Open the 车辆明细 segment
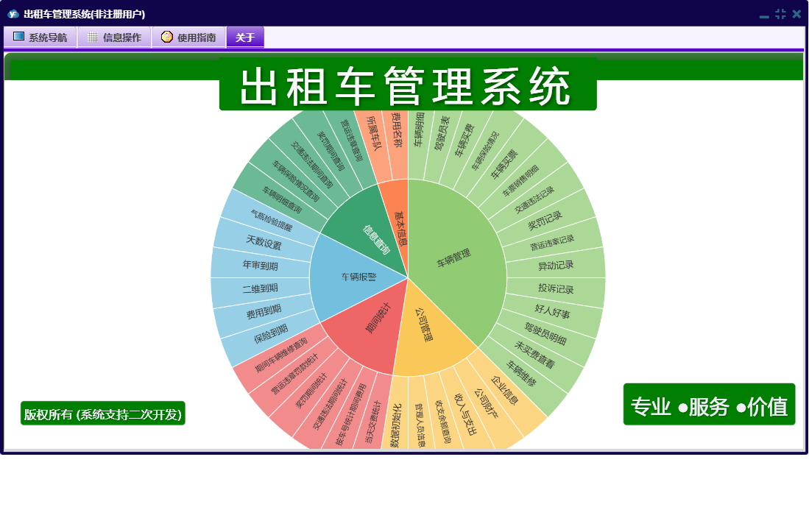The width and height of the screenshot is (809, 532). [419, 130]
